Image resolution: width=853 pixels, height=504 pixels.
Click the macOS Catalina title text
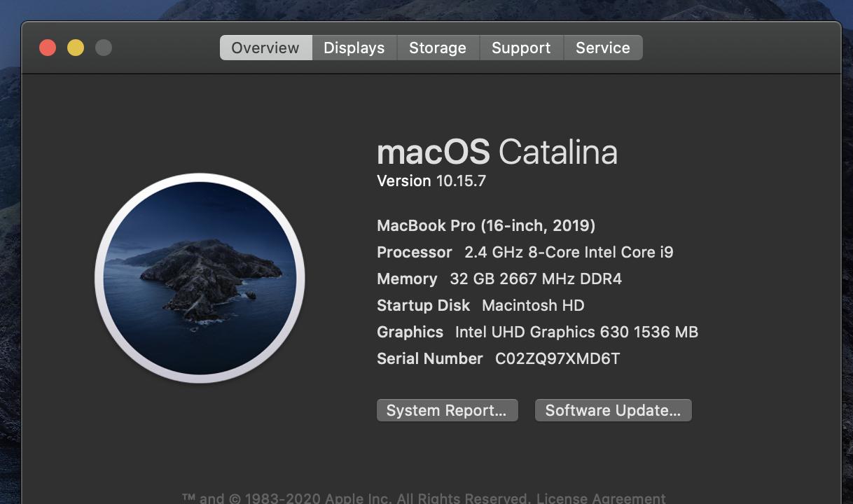point(497,152)
